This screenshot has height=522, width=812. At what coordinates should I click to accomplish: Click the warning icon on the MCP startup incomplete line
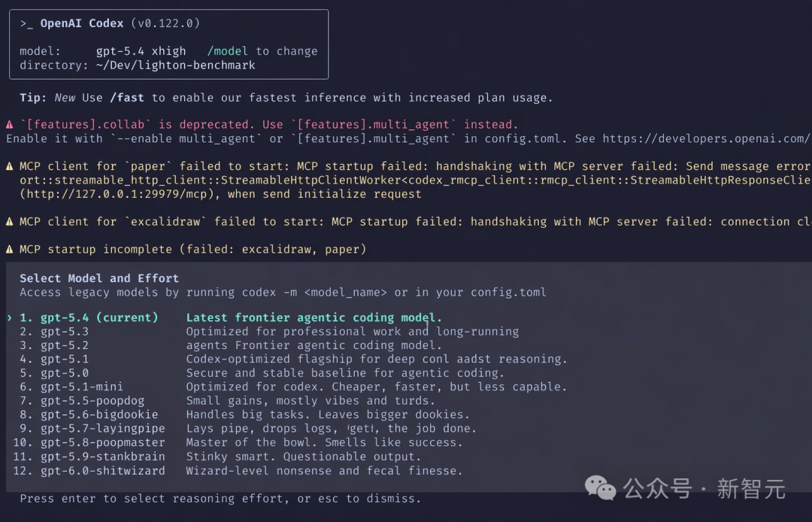point(9,249)
